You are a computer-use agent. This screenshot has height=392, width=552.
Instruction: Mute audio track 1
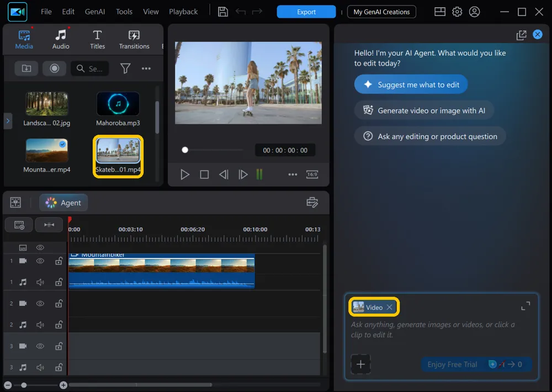click(40, 282)
